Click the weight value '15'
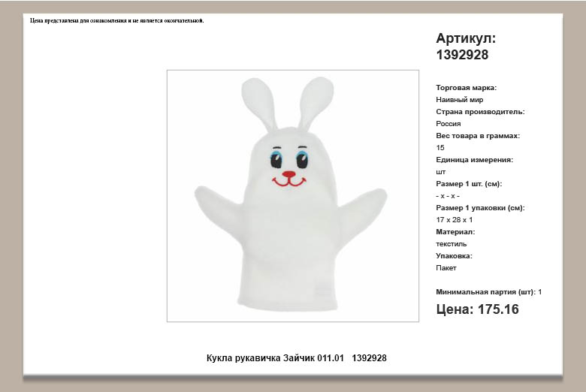This screenshot has width=586, height=392. click(439, 148)
